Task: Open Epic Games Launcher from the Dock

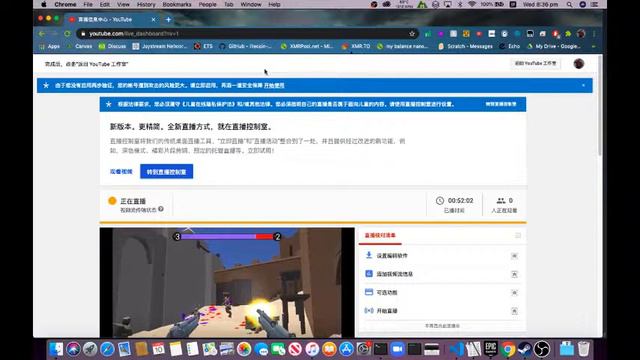Action: pyautogui.click(x=491, y=349)
